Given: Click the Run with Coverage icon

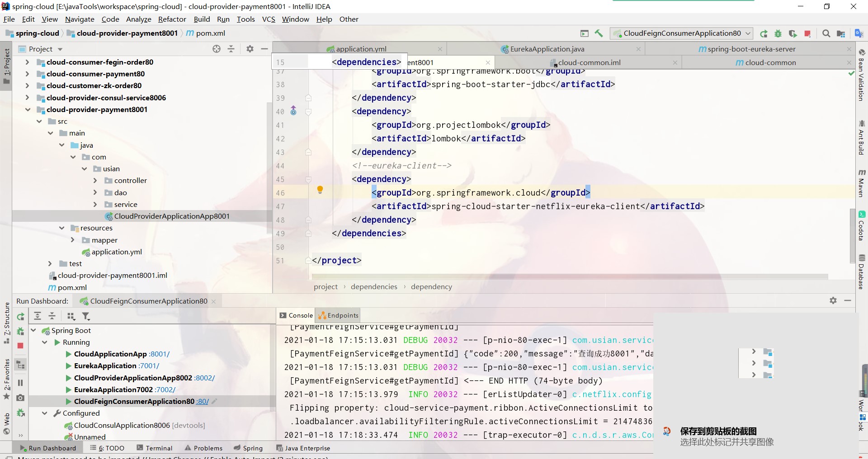Looking at the screenshot, I should 793,33.
